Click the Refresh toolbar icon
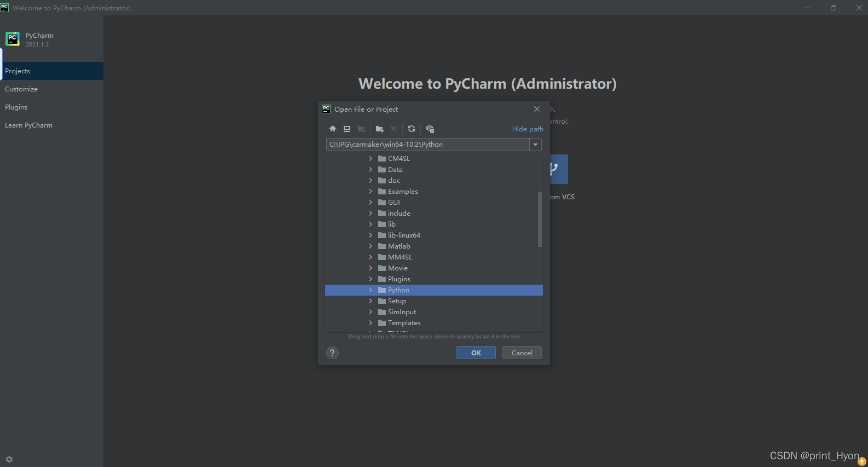The image size is (868, 467). (412, 129)
